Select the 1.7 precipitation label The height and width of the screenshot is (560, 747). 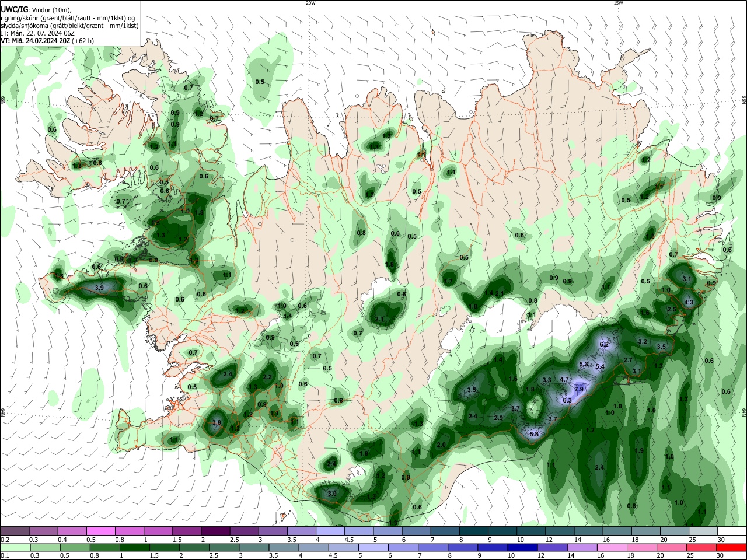coord(448,281)
